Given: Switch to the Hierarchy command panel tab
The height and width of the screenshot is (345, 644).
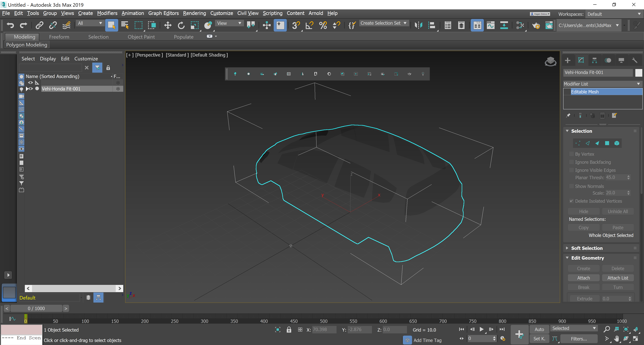Looking at the screenshot, I should pos(595,60).
